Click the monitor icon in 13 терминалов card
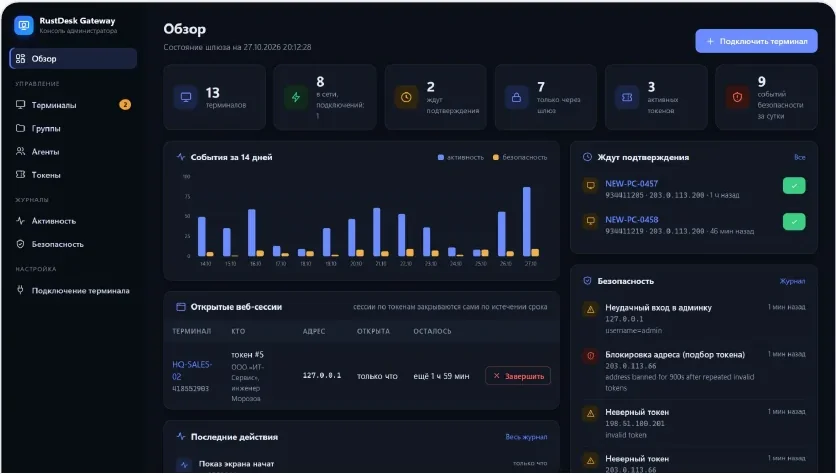The height and width of the screenshot is (474, 836). click(186, 98)
